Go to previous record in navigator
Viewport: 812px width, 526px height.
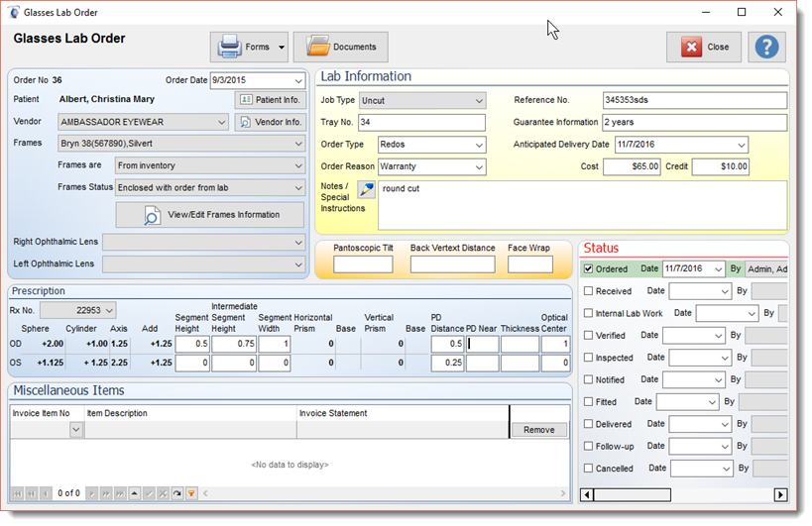[46, 493]
